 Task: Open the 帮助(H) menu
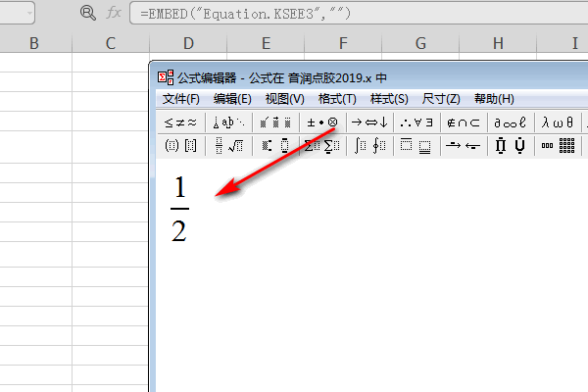[494, 99]
